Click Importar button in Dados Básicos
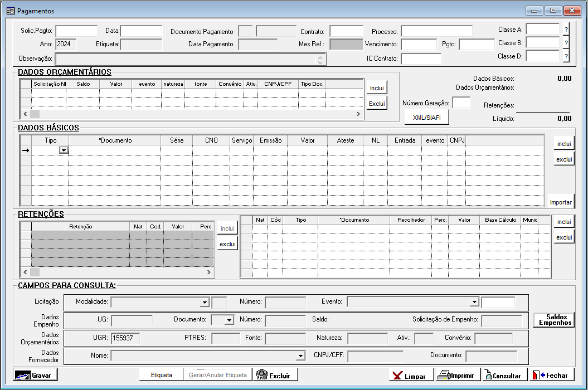 click(561, 202)
